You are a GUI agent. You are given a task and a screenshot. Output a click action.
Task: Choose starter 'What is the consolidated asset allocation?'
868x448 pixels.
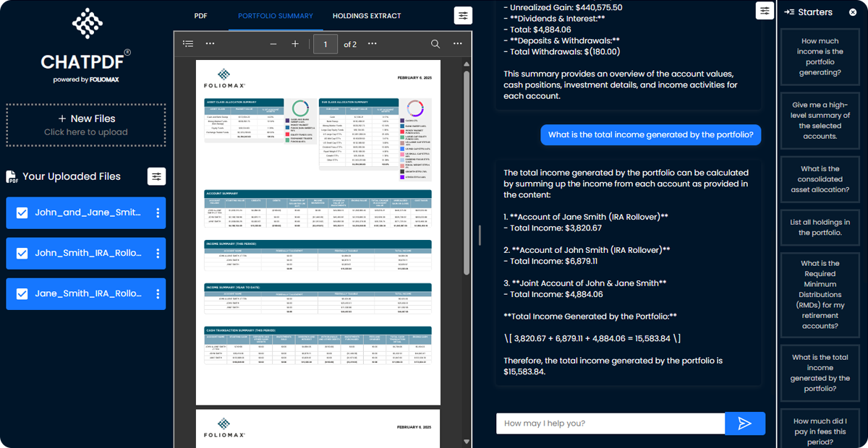820,179
